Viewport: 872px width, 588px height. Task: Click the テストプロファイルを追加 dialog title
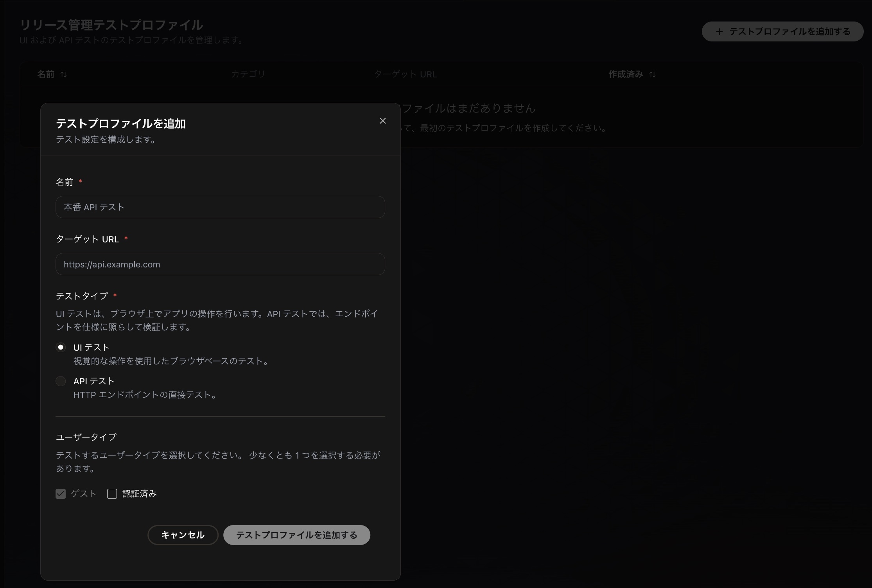[121, 124]
